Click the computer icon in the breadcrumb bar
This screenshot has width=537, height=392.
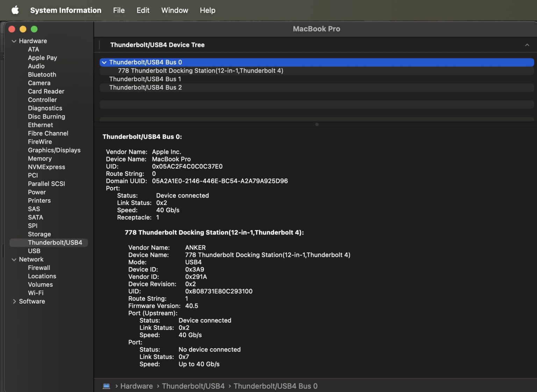click(107, 386)
